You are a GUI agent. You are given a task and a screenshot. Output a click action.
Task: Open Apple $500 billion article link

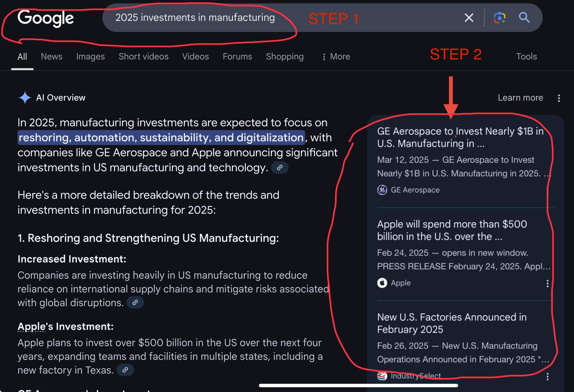452,230
